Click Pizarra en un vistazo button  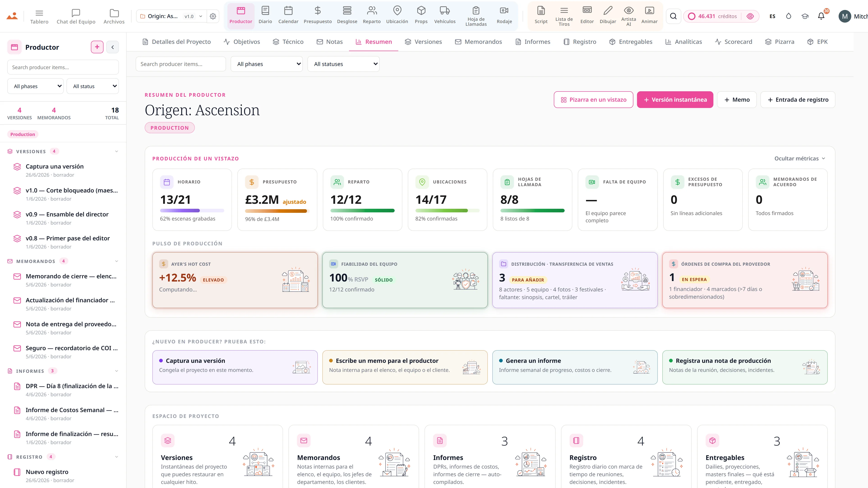[x=593, y=100]
